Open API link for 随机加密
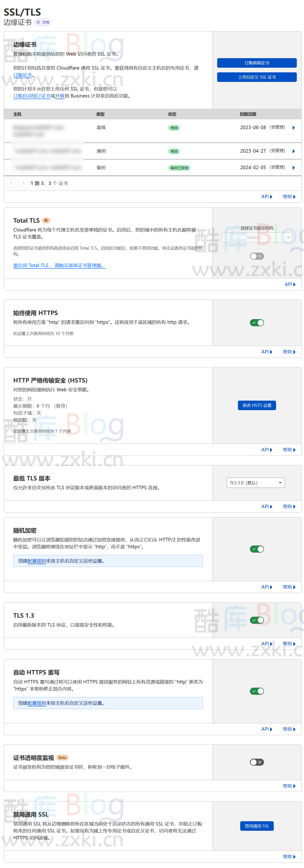Image resolution: width=304 pixels, height=868 pixels. [267, 587]
